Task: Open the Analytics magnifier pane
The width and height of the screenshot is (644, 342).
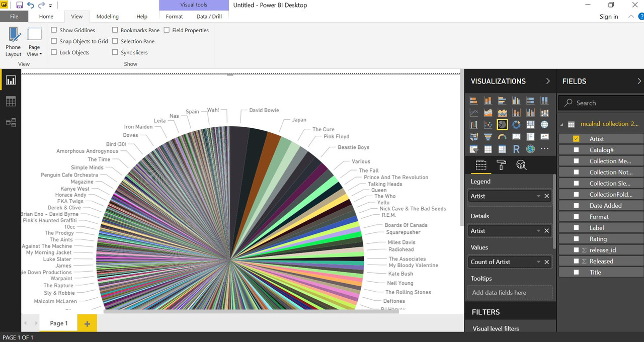Action: point(521,165)
